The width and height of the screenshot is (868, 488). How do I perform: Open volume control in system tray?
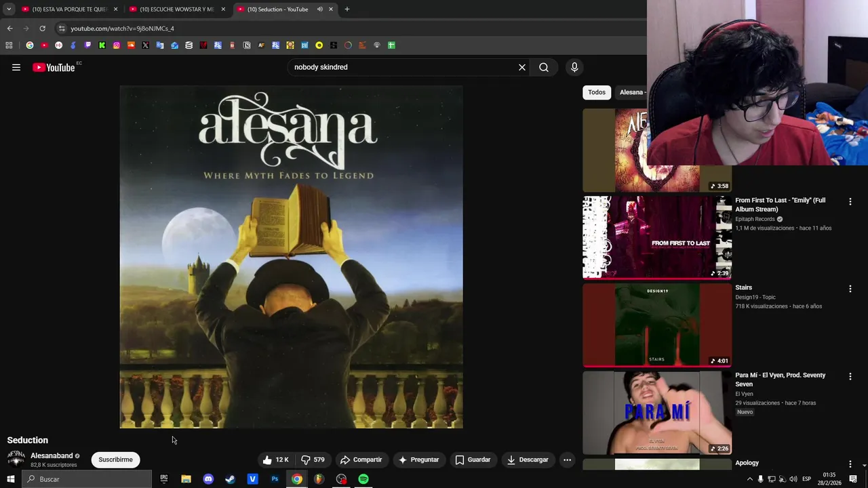(793, 479)
